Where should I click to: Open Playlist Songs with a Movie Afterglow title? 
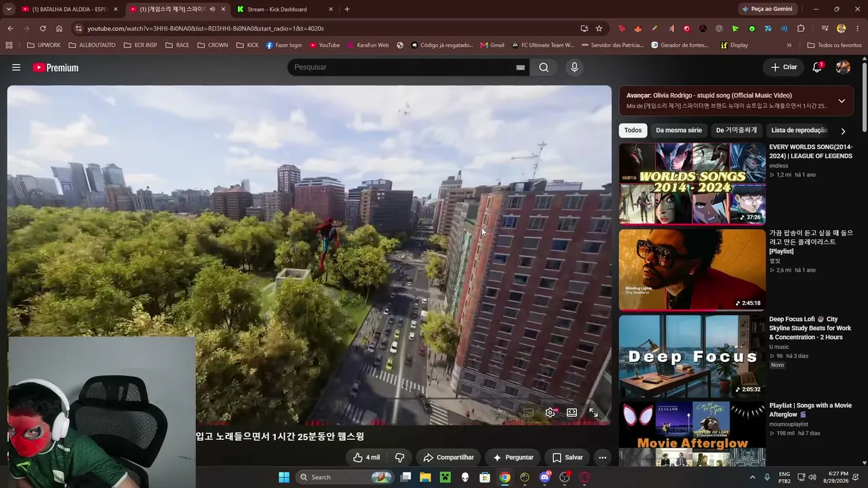point(810,410)
